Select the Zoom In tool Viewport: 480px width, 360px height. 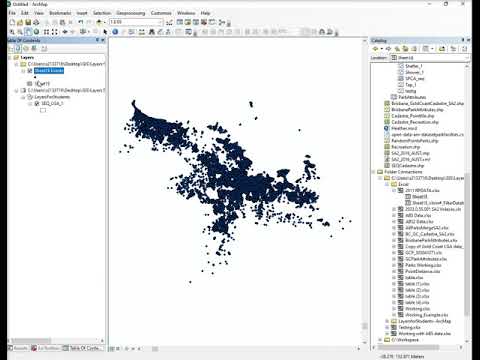pyautogui.click(x=12, y=32)
